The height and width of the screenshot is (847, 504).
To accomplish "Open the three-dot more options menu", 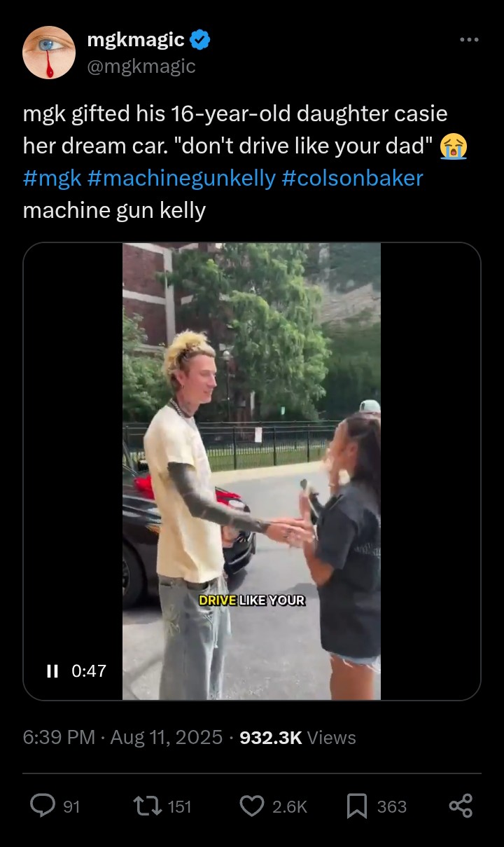I will [x=469, y=40].
